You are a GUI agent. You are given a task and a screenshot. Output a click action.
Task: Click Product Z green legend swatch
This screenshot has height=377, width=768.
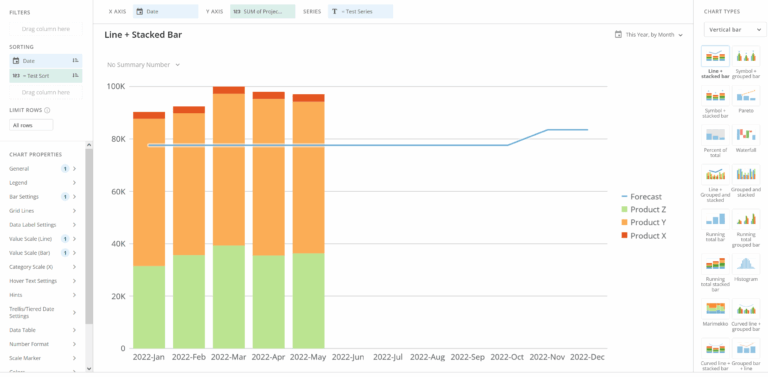click(624, 210)
